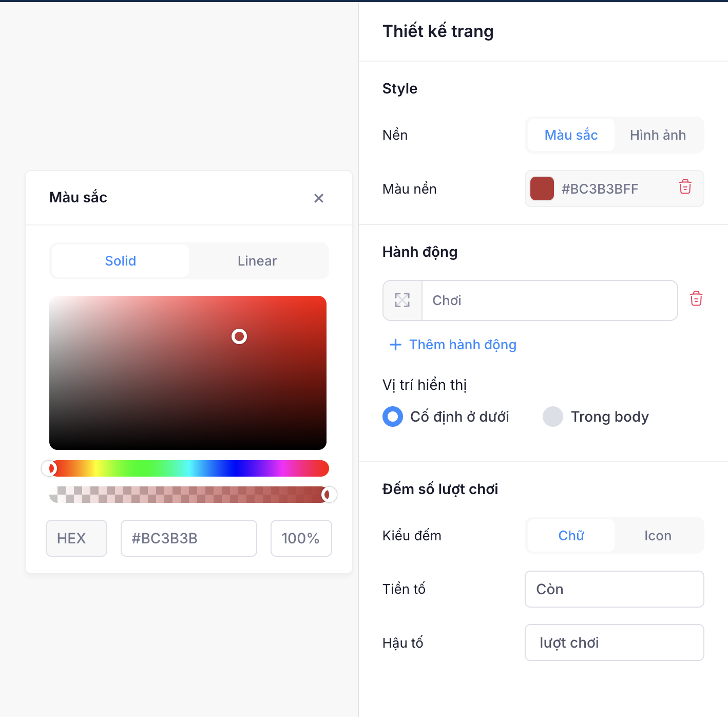
Task: Click the rainbow hue slider bar
Action: (x=189, y=468)
